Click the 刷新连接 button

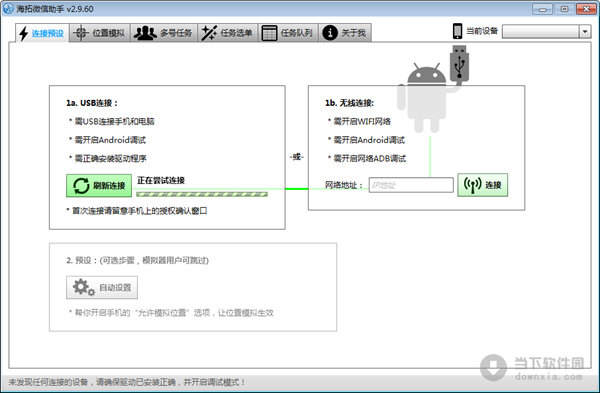pyautogui.click(x=99, y=186)
